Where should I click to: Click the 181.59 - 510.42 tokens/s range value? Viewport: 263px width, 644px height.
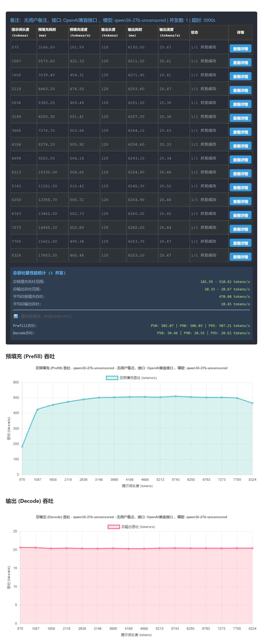click(225, 282)
